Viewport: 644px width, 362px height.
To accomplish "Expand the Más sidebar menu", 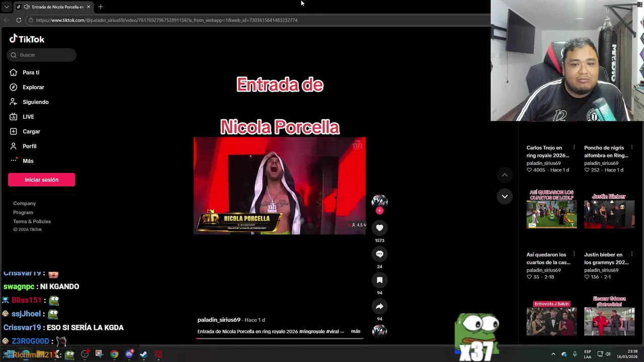I will tap(21, 161).
